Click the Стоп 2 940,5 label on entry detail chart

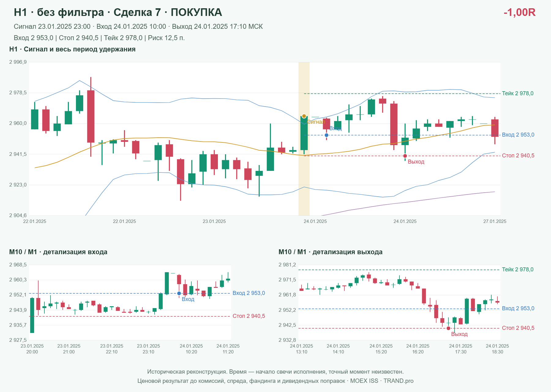tap(249, 316)
